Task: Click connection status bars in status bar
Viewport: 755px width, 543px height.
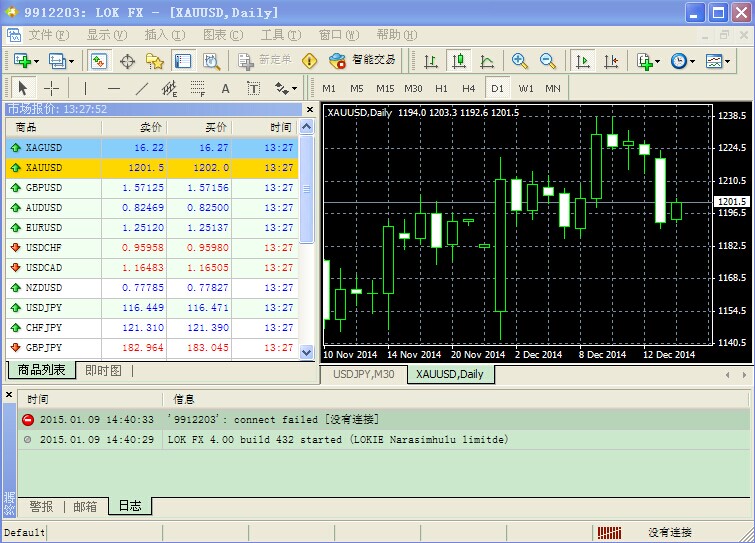Action: 609,532
